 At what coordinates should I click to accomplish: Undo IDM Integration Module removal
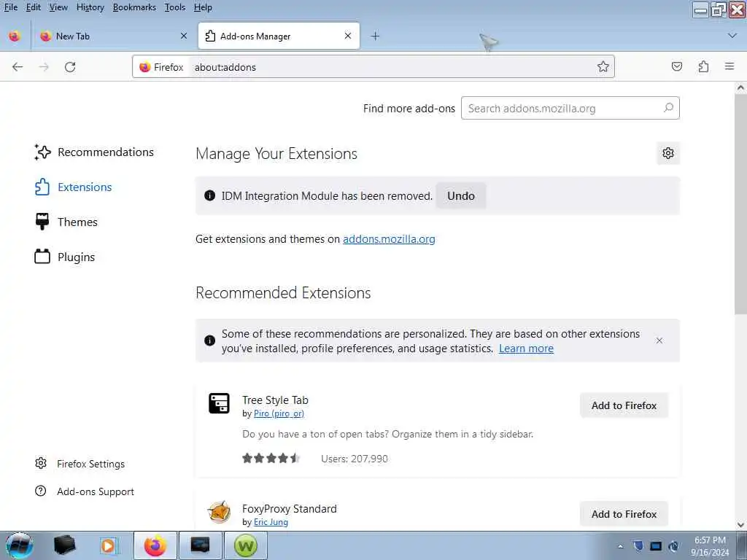point(461,195)
